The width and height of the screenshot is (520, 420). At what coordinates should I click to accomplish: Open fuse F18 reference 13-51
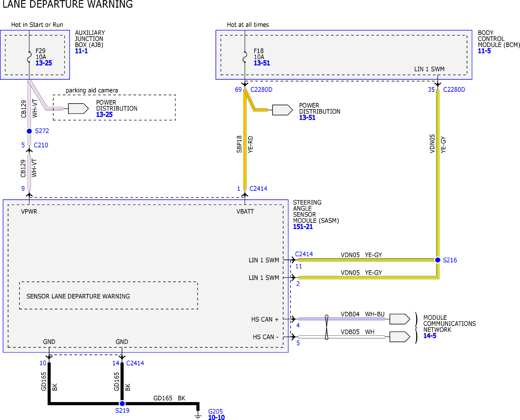pyautogui.click(x=262, y=63)
